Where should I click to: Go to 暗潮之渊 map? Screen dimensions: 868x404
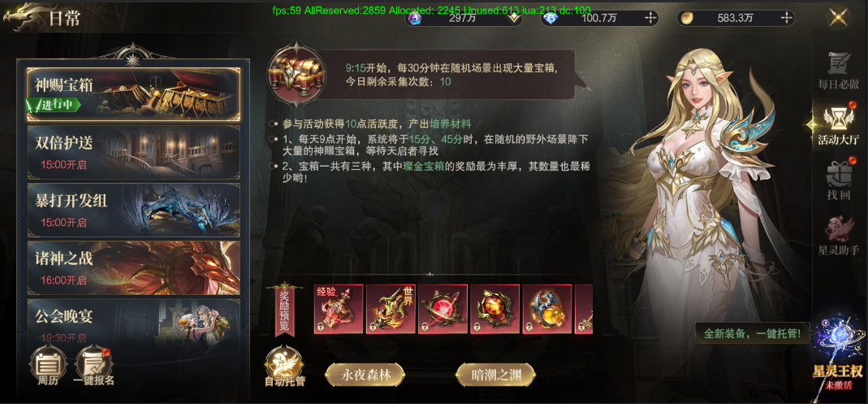tap(495, 375)
